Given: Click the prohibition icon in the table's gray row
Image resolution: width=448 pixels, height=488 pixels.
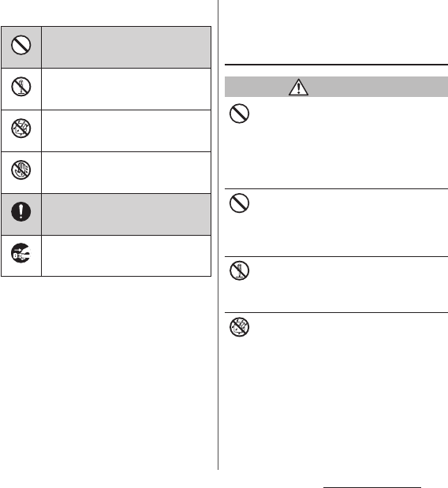Looking at the screenshot, I should (21, 45).
